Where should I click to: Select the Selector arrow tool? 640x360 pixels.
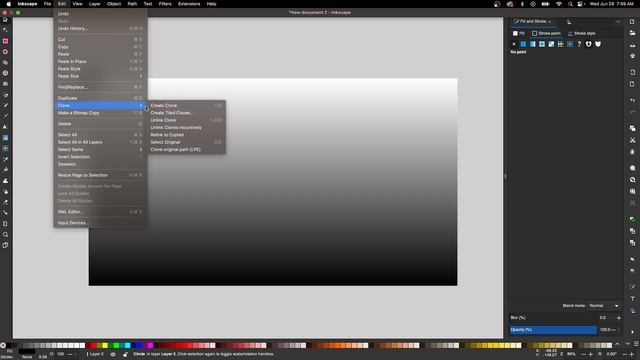coord(5,20)
